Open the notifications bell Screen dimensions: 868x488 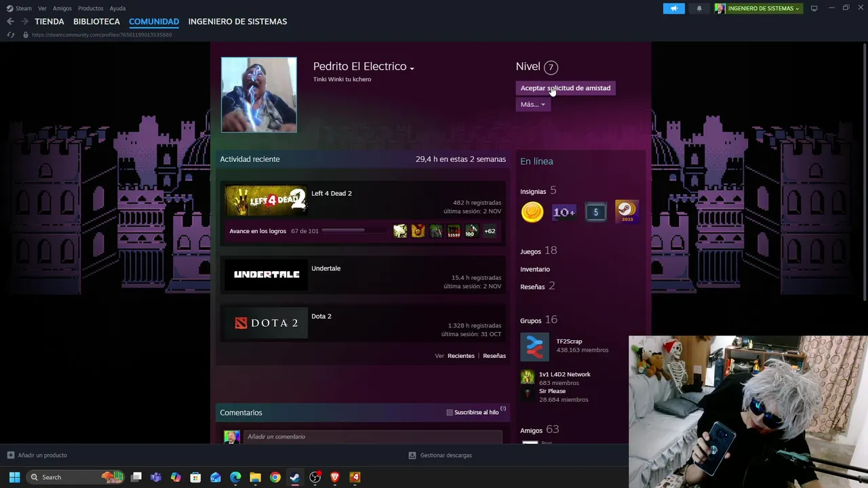pyautogui.click(x=699, y=8)
